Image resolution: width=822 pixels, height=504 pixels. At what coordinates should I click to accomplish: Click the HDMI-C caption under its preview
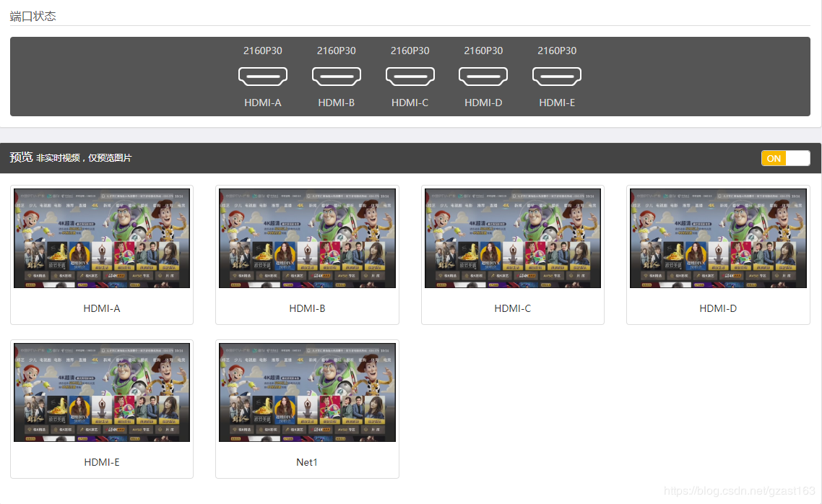pyautogui.click(x=513, y=308)
